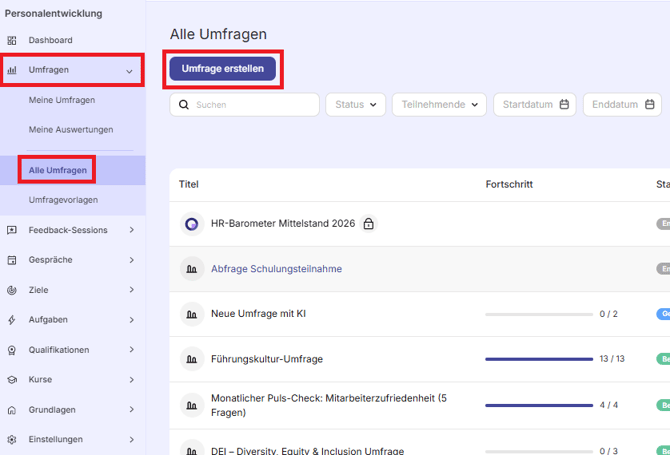Expand the Qualifikationen section chevron

coord(132,349)
